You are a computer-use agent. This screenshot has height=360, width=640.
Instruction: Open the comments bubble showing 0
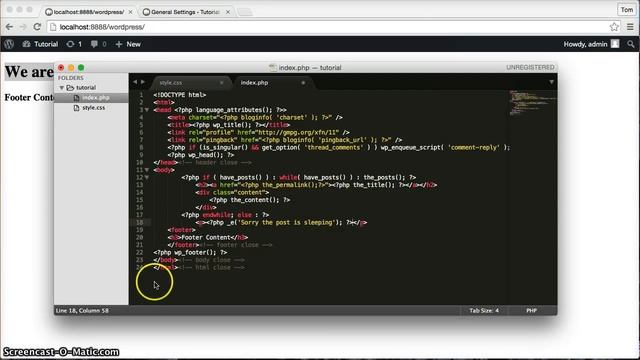click(x=98, y=44)
